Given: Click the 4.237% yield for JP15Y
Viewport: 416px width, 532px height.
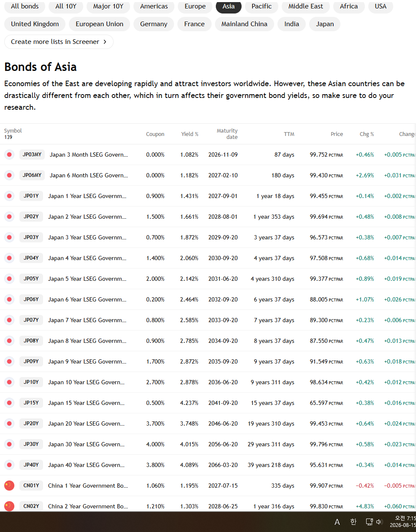Looking at the screenshot, I should 189,403.
